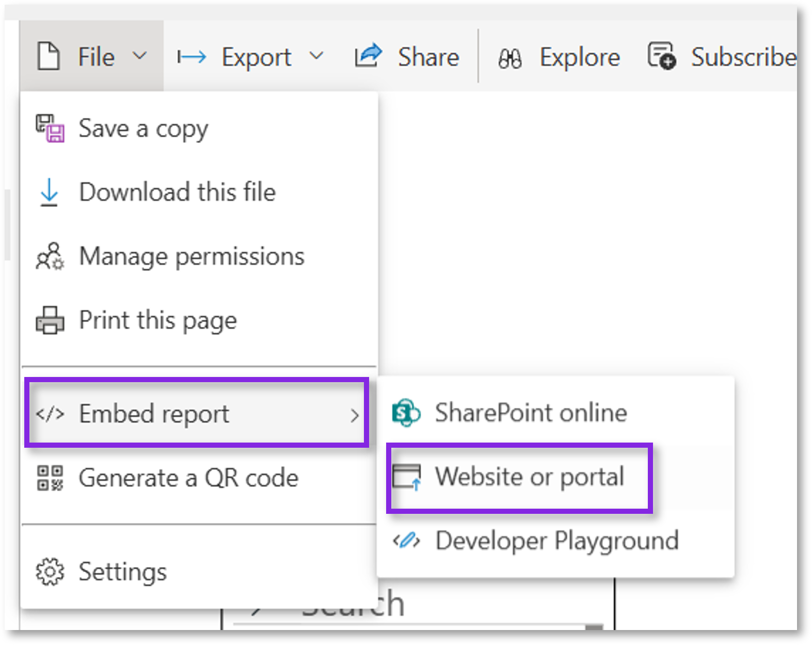Click the Save a copy disk icon
Image resolution: width=812 pixels, height=645 pixels.
[x=50, y=129]
